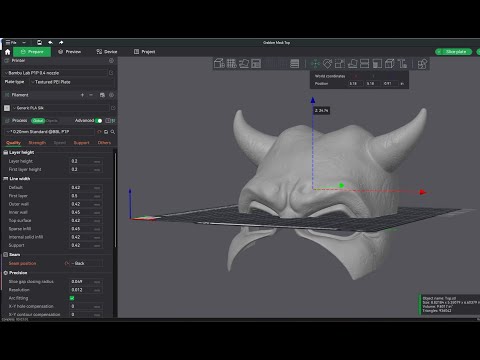Open the Assembly view icon
The width and height of the screenshot is (480, 360).
tap(422, 64)
